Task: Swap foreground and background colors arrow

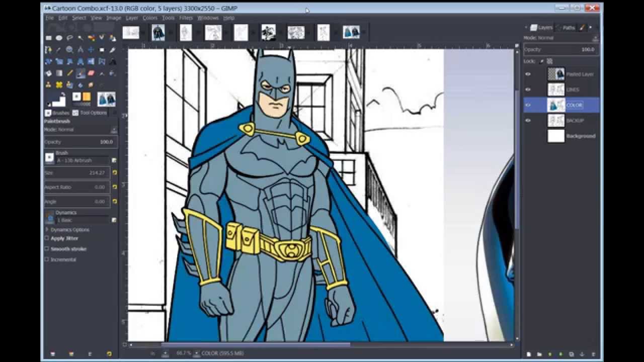Action: (63, 94)
